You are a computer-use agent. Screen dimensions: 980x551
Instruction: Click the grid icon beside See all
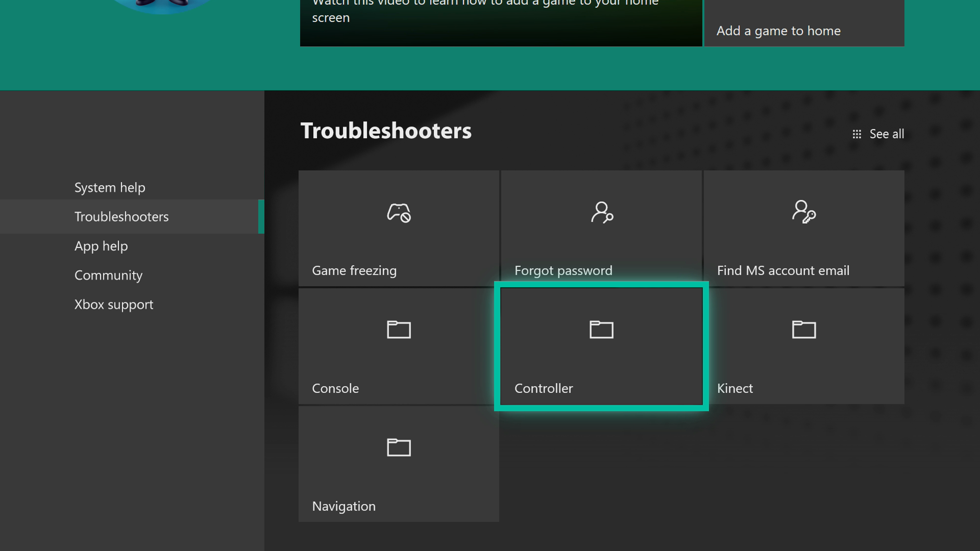857,134
